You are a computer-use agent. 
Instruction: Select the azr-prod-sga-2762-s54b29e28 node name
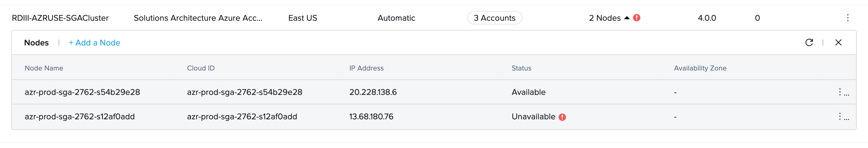(82, 92)
